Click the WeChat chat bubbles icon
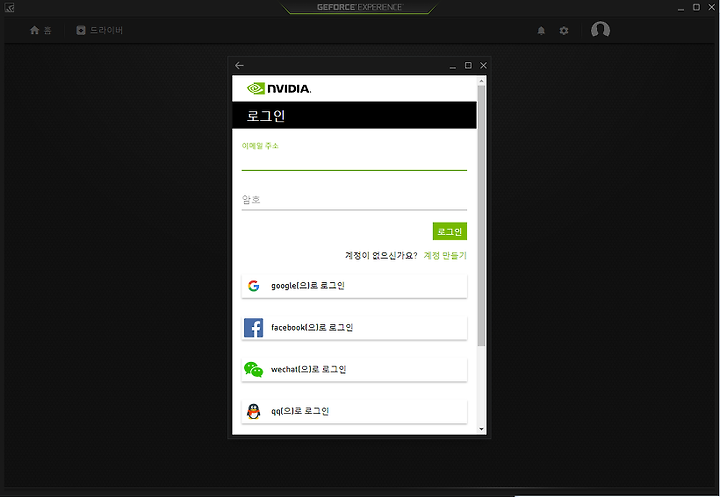 tap(253, 369)
